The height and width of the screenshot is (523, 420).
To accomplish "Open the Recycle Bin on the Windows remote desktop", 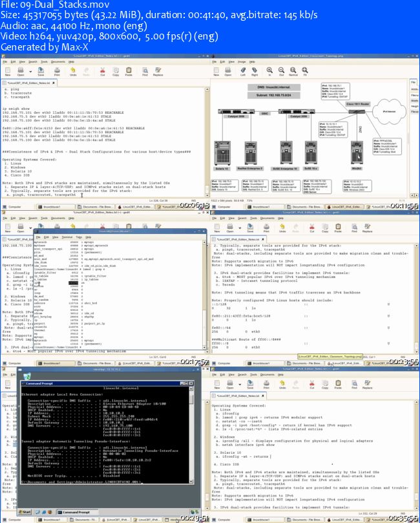I will tap(27, 376).
